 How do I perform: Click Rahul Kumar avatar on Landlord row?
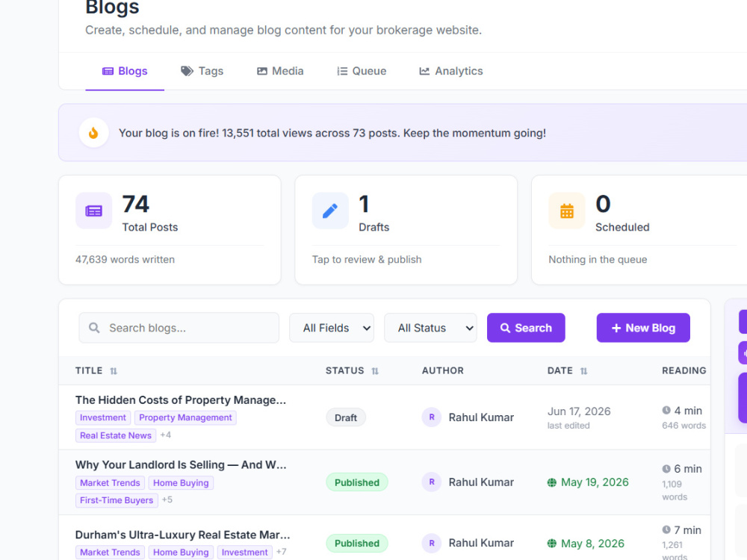click(x=432, y=482)
